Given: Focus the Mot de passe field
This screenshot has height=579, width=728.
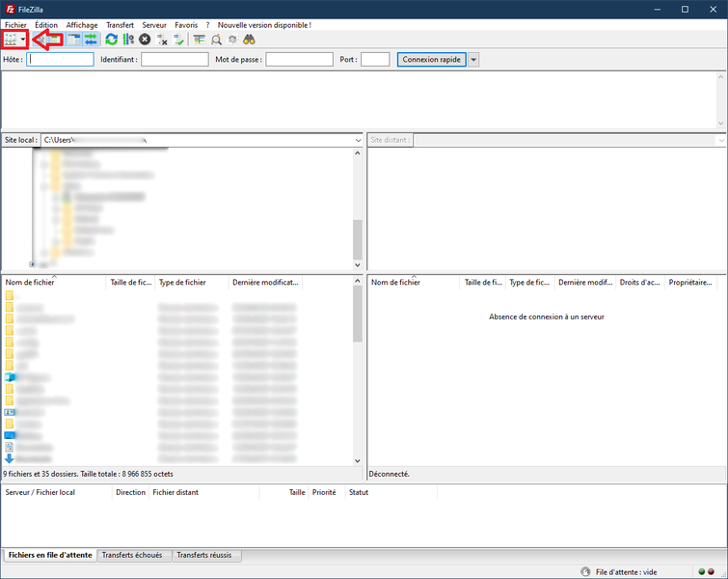Looking at the screenshot, I should tap(300, 60).
